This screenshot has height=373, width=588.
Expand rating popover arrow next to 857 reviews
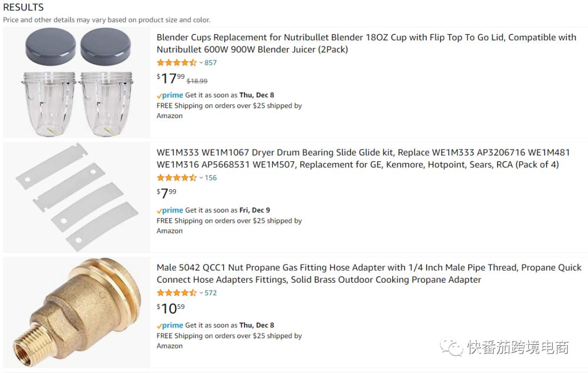[201, 63]
